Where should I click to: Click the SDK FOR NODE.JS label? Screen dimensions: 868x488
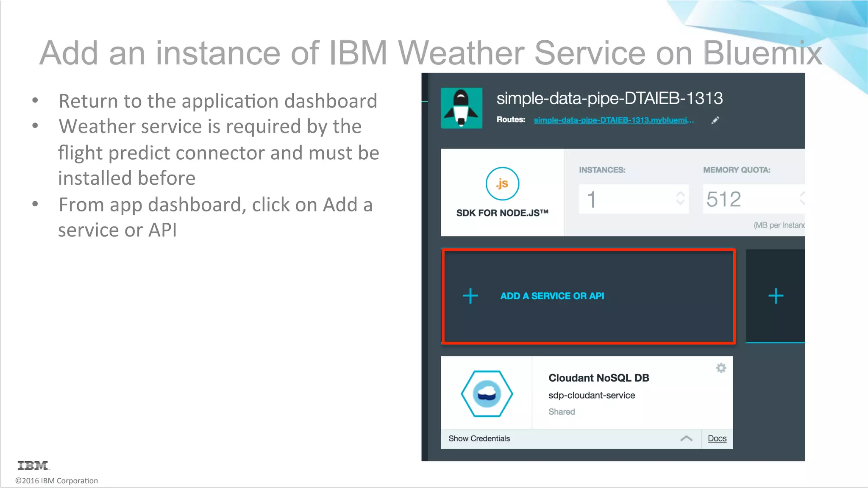[502, 213]
